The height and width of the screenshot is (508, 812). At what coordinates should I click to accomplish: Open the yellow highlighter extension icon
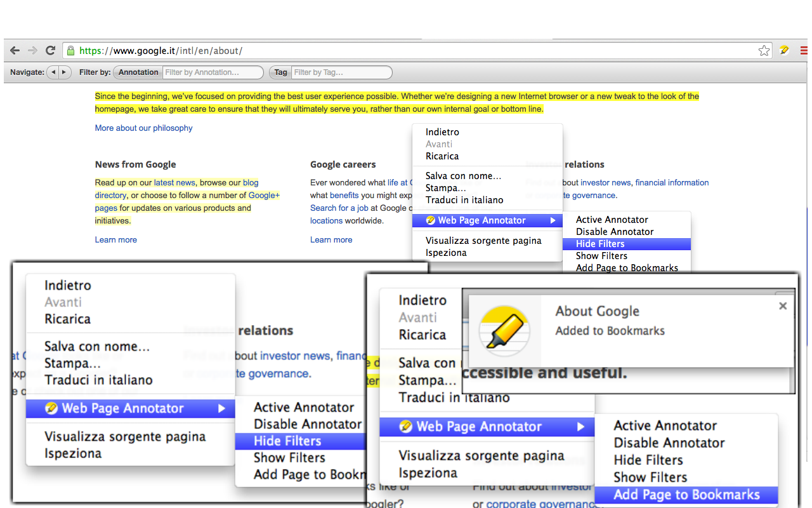pos(784,50)
